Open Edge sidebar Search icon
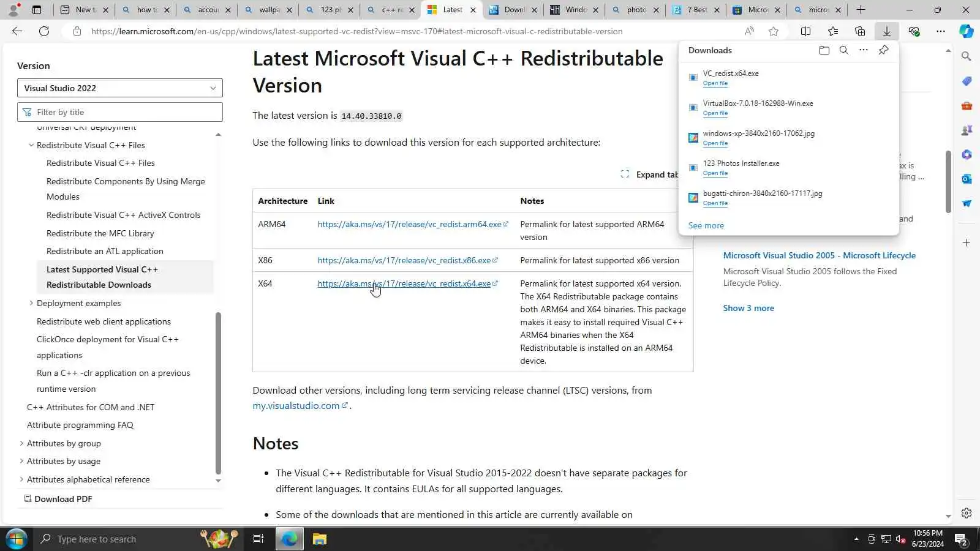 pyautogui.click(x=967, y=56)
